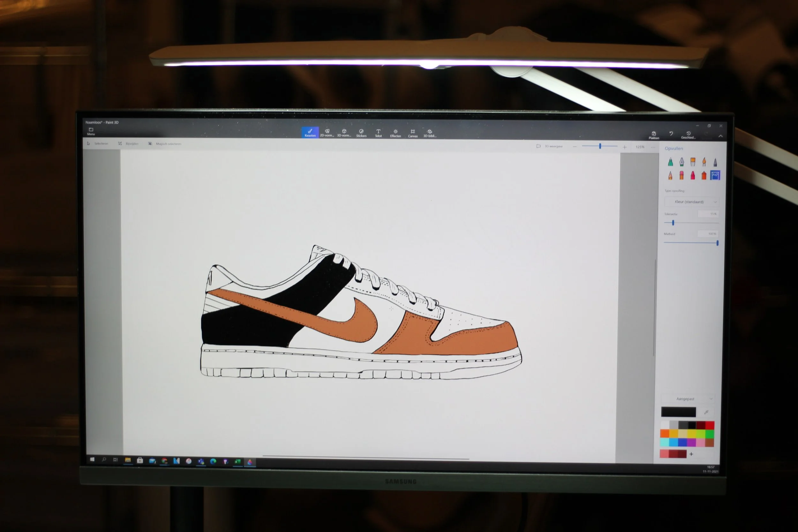Screen dimensions: 798x532
Task: Choose the Oil brush tool
Action: pos(693,162)
